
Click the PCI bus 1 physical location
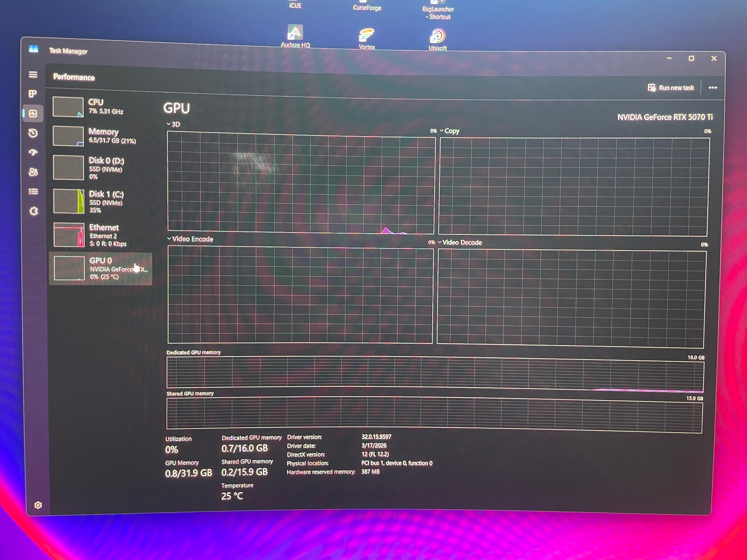click(397, 463)
